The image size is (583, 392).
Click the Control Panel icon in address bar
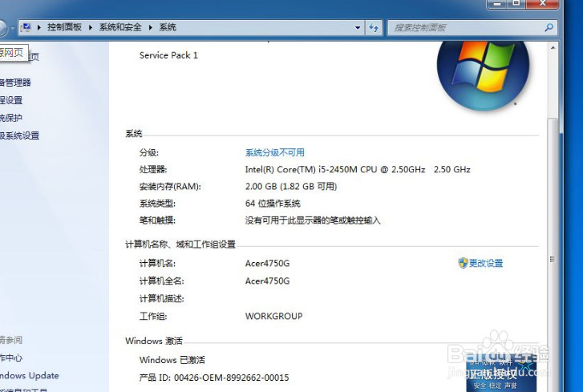click(26, 27)
